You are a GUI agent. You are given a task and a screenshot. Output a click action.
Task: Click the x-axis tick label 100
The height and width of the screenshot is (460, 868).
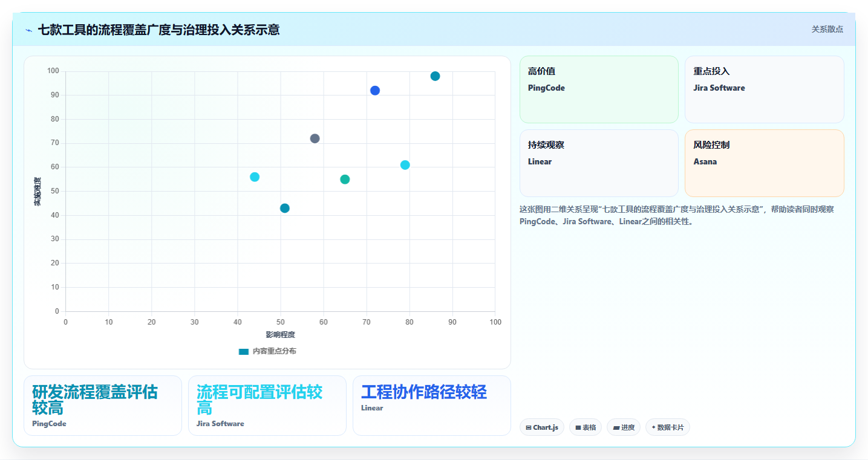pyautogui.click(x=495, y=322)
